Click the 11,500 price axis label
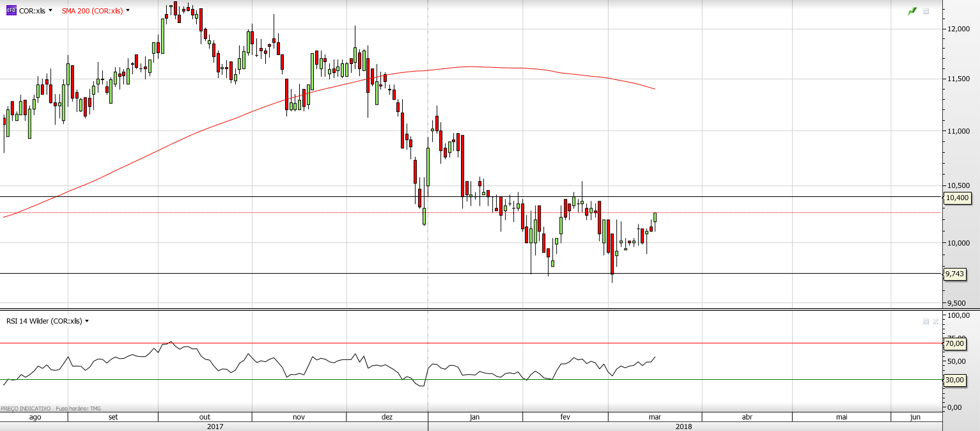The height and width of the screenshot is (431, 980). pos(960,79)
